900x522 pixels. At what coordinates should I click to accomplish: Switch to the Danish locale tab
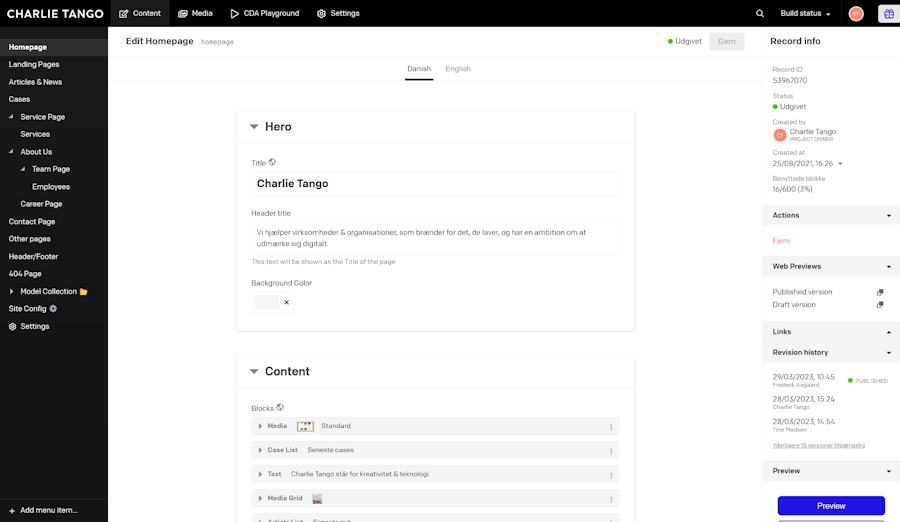click(419, 69)
